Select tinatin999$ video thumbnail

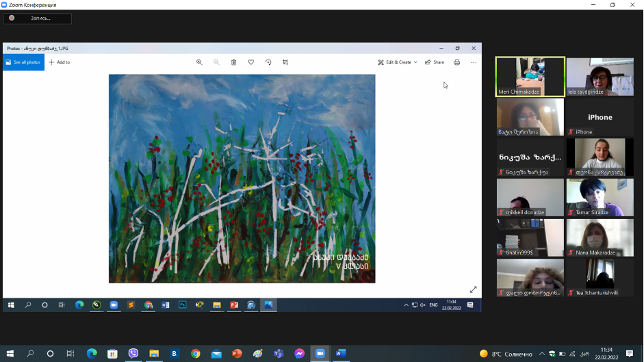(530, 237)
